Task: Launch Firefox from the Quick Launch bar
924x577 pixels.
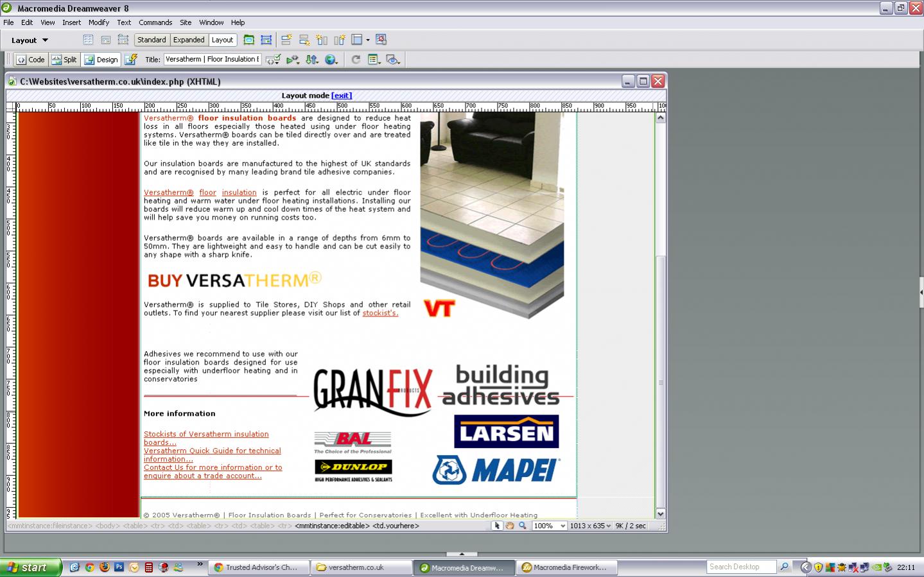Action: pos(104,567)
